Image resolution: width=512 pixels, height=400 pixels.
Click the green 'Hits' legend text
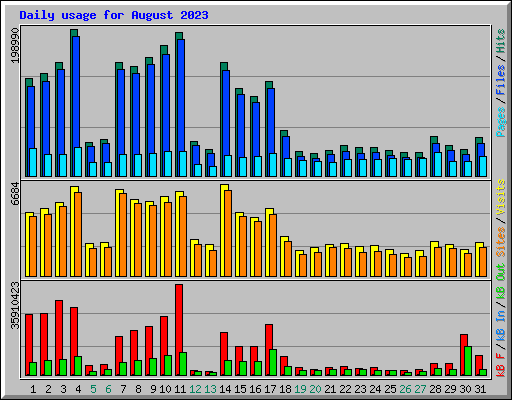pos(500,41)
